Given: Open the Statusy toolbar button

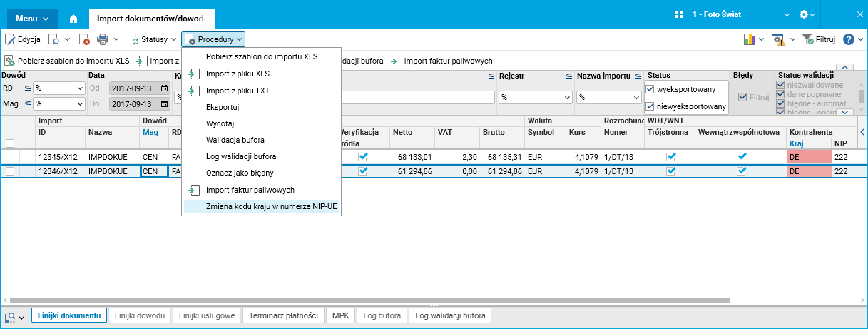Looking at the screenshot, I should 152,40.
